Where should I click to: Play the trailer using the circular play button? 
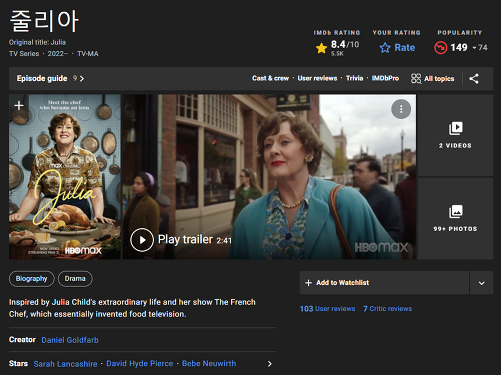coord(142,240)
